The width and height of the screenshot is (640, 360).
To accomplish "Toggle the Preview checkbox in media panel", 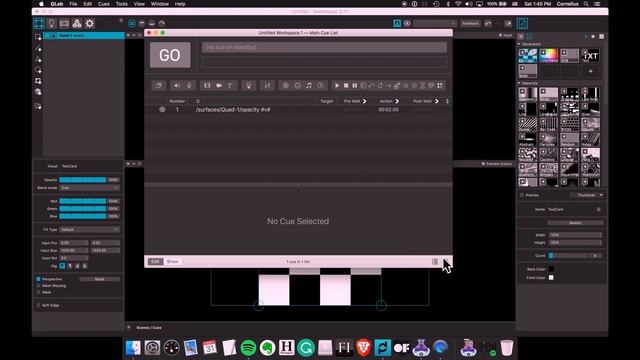I will coord(522,195).
